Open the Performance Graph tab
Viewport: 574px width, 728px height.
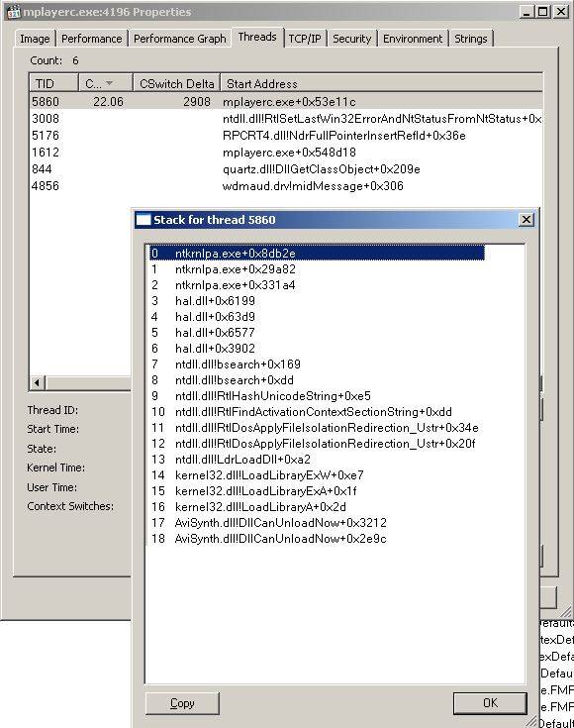179,39
